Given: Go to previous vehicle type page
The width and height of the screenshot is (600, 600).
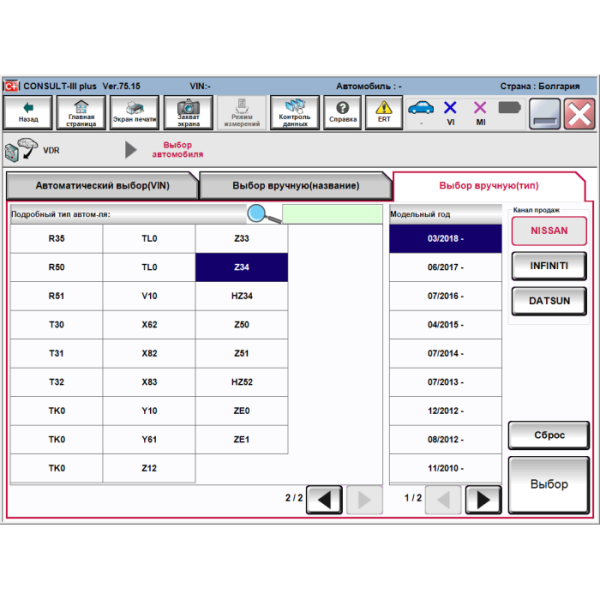Looking at the screenshot, I should [323, 498].
